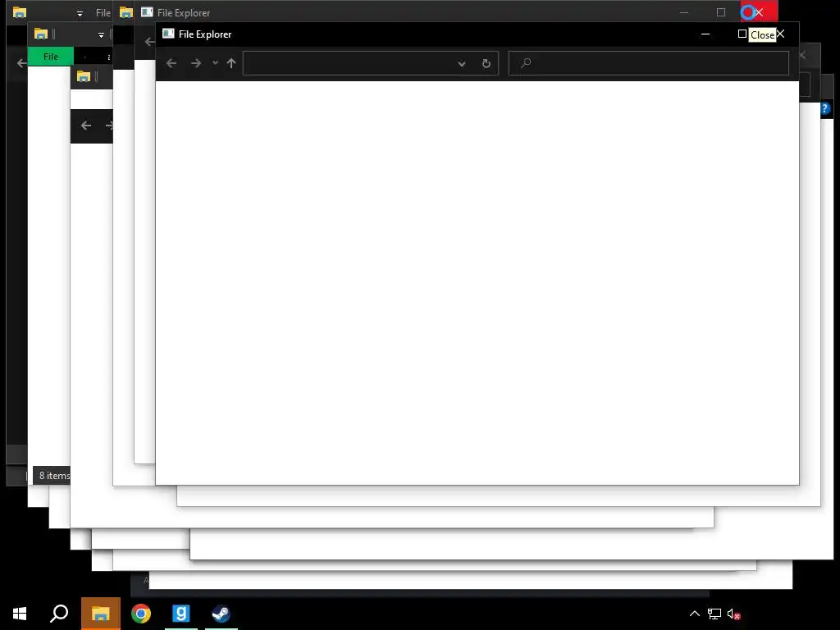Click dim X button in right background window

pos(802,55)
